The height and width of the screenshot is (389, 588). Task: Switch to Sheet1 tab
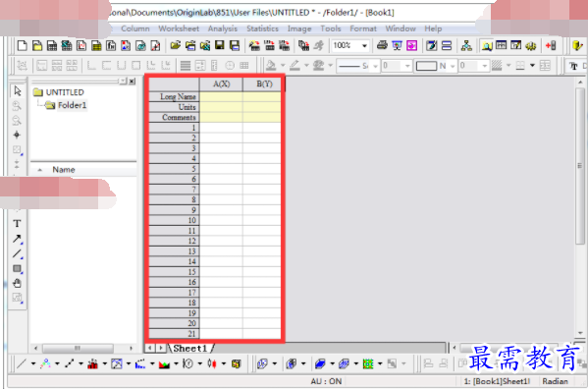190,349
